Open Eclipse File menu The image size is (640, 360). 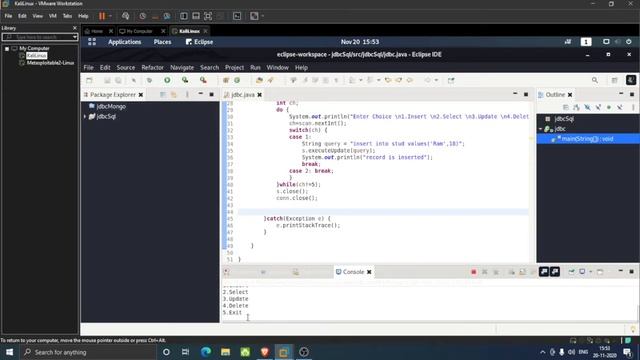(89, 68)
